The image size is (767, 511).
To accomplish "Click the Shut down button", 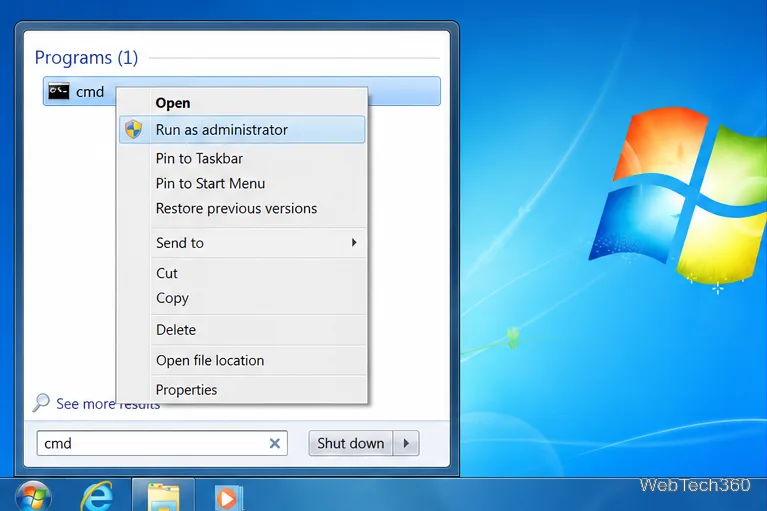I will (x=351, y=443).
